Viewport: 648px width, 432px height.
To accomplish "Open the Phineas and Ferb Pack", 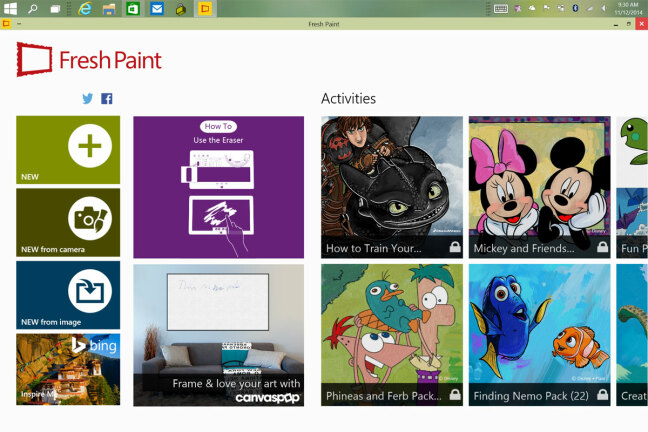I will coord(392,335).
